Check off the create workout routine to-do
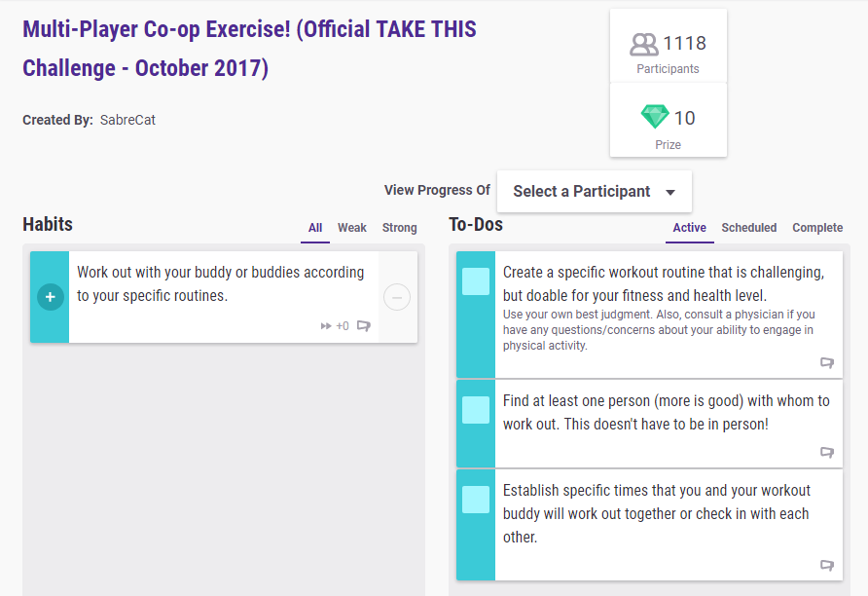 476,281
